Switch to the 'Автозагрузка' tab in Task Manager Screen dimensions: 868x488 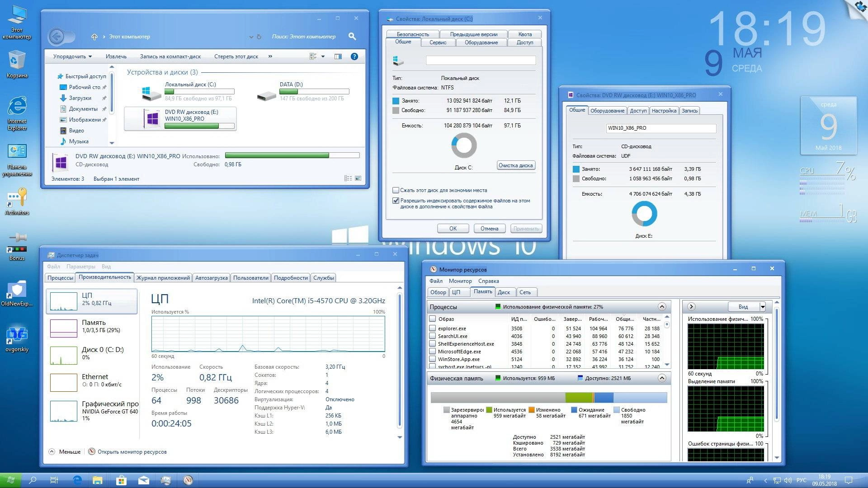tap(211, 278)
